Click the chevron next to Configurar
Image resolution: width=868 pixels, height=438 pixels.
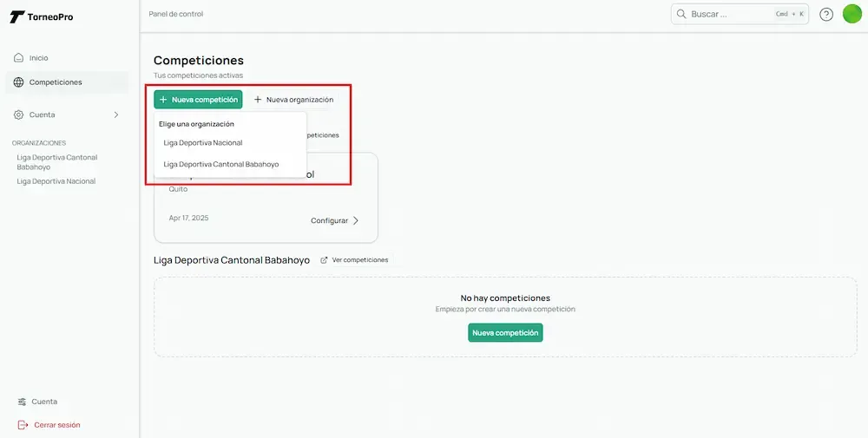355,220
